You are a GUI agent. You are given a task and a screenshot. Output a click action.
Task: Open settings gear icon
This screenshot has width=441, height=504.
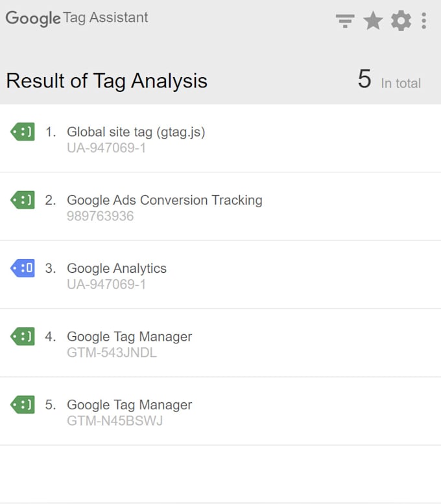tap(401, 21)
